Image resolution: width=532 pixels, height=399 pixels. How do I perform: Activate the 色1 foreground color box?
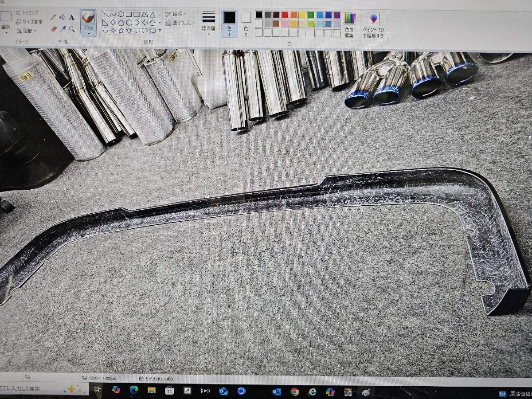click(229, 24)
